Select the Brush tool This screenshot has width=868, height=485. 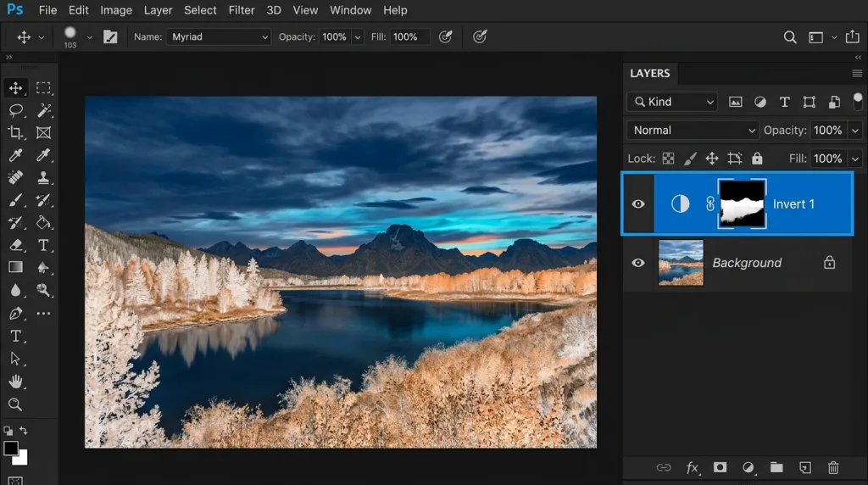[x=15, y=200]
